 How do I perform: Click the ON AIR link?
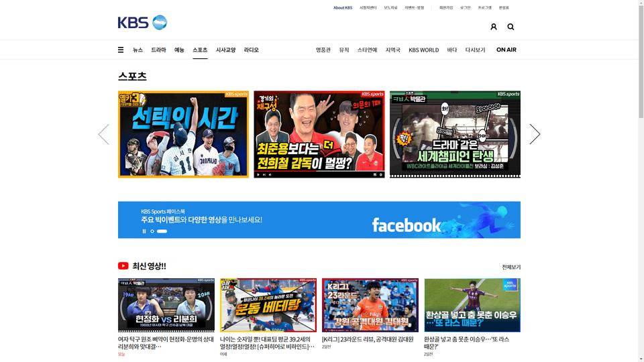point(506,50)
